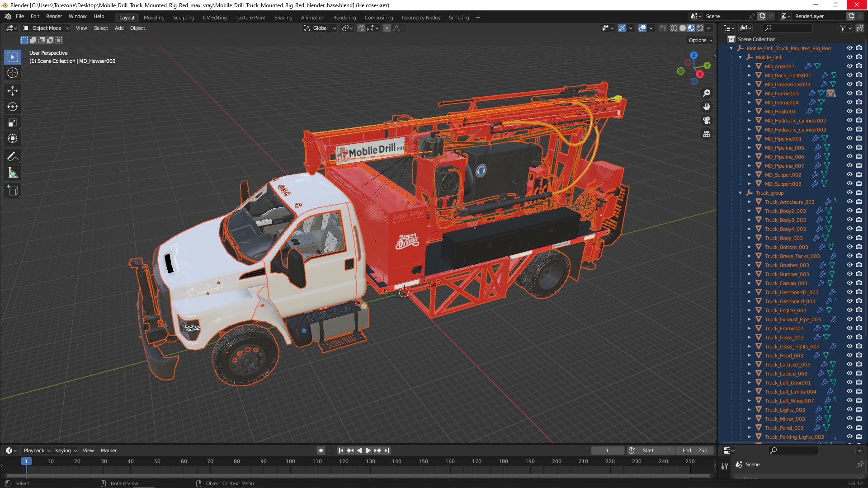Add a new workspace tab
Screen dimensions: 868x488
coord(478,18)
